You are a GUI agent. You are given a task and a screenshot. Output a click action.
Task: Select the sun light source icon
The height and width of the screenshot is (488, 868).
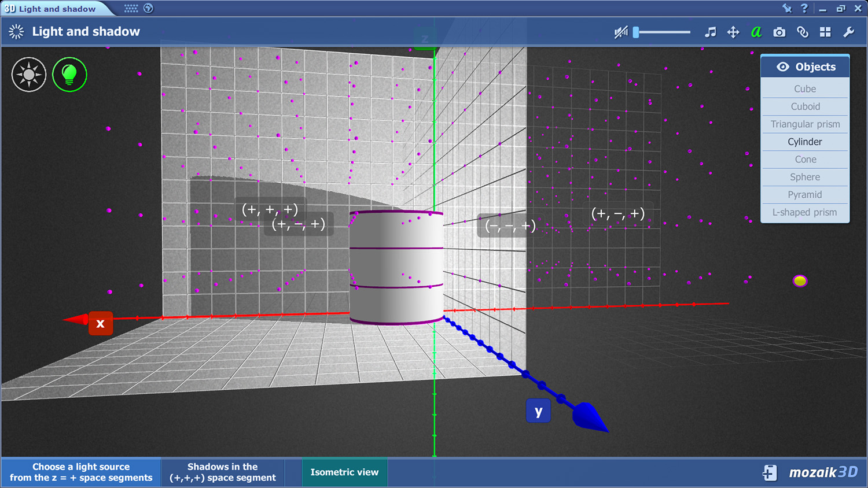tap(29, 75)
